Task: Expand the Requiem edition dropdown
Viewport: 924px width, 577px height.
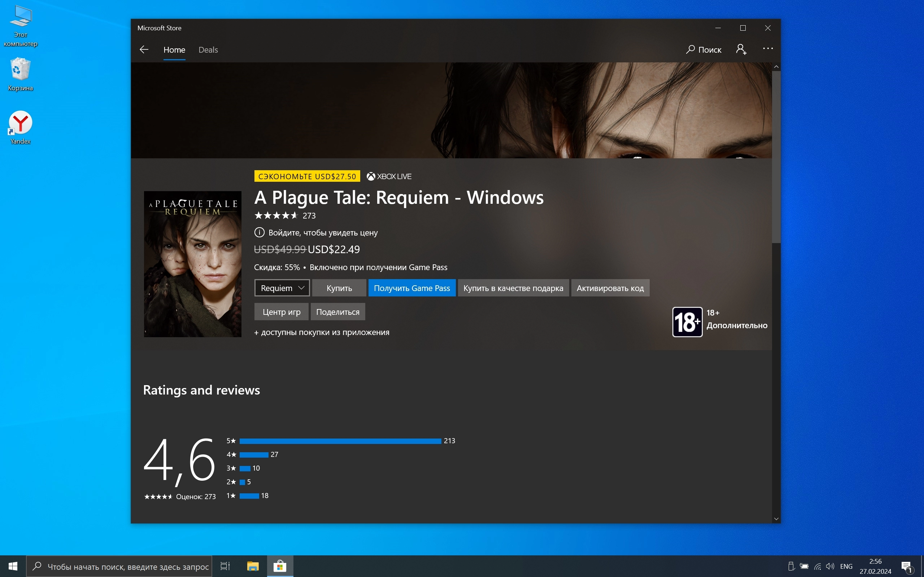Action: click(x=282, y=288)
